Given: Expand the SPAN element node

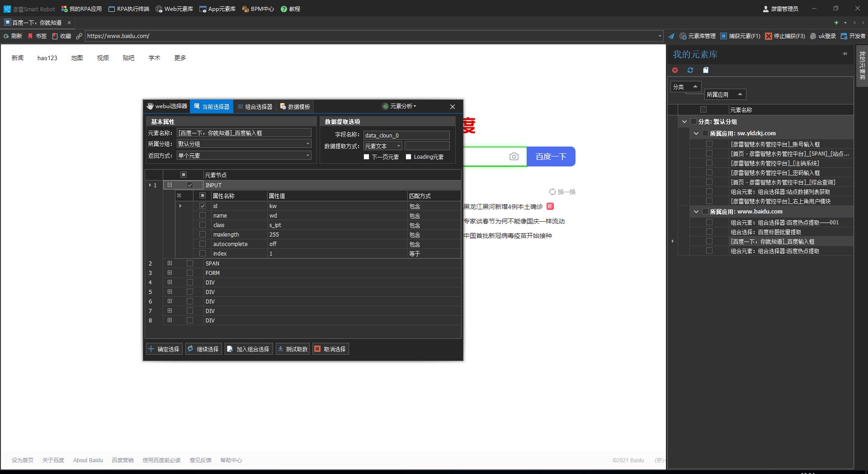Looking at the screenshot, I should (170, 263).
